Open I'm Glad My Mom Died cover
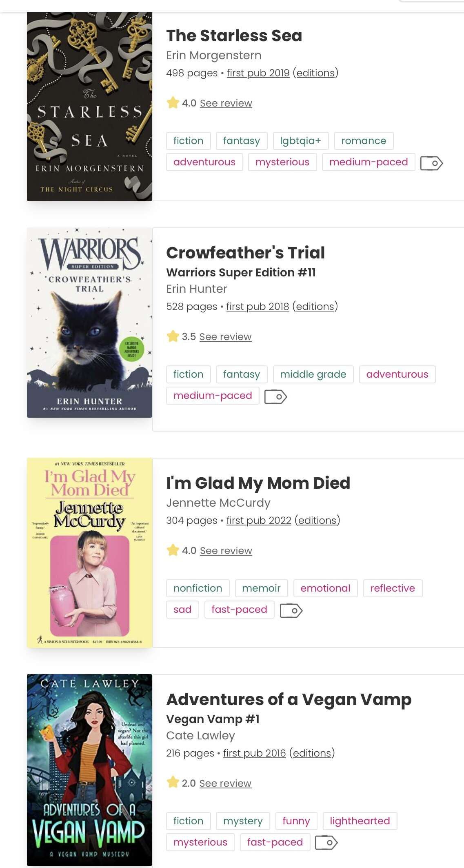Screen dimensions: 464x868 89,553
